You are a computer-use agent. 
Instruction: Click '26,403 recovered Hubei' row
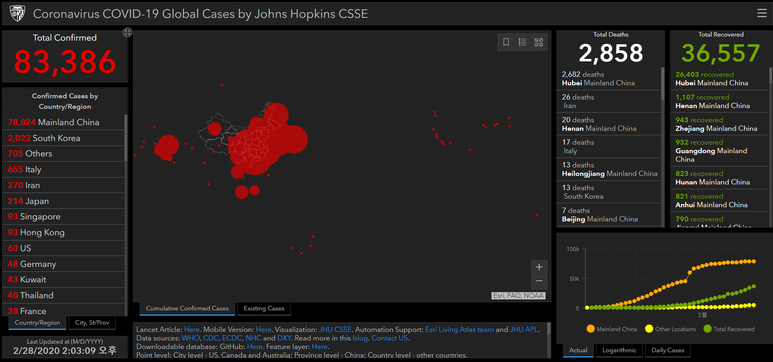(720, 79)
